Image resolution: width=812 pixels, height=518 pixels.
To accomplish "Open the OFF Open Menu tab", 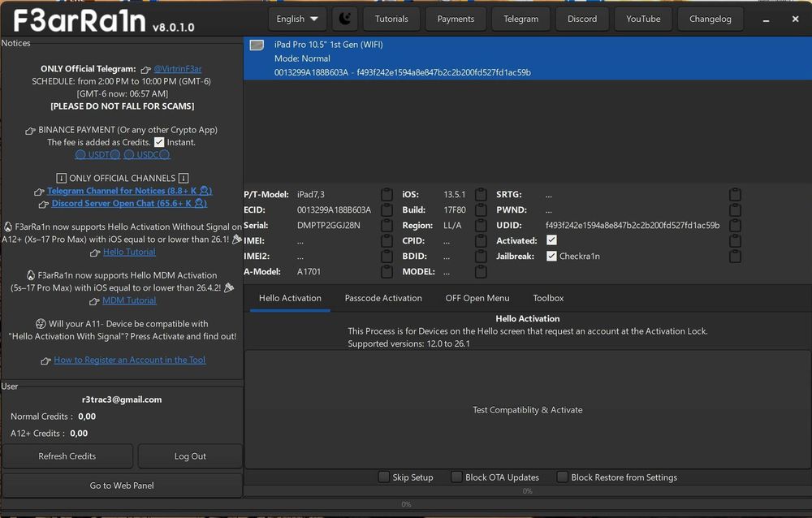I will pos(477,298).
